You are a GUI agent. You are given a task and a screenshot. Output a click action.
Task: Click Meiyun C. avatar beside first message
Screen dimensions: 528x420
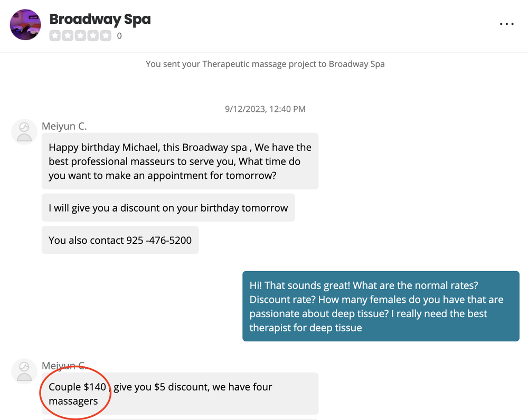[24, 131]
